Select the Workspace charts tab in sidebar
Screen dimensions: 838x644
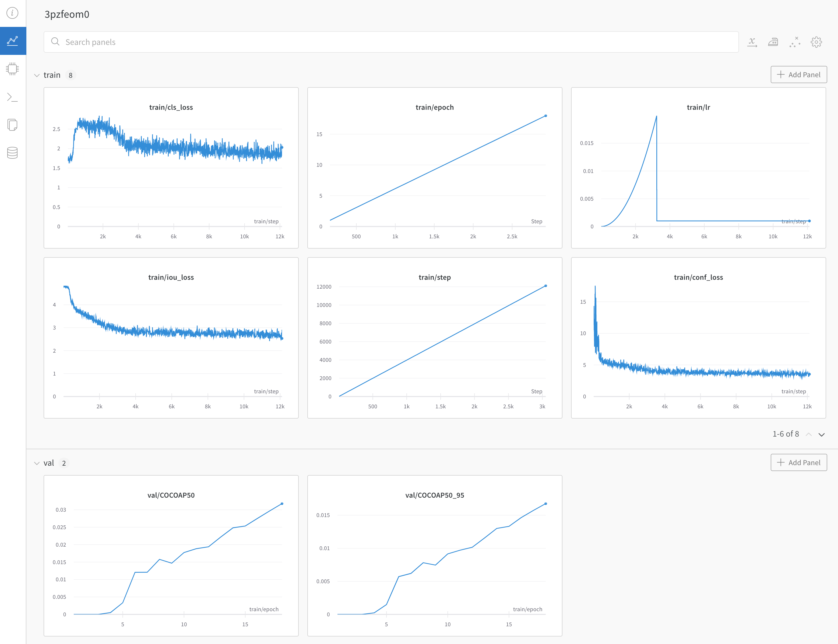[13, 41]
